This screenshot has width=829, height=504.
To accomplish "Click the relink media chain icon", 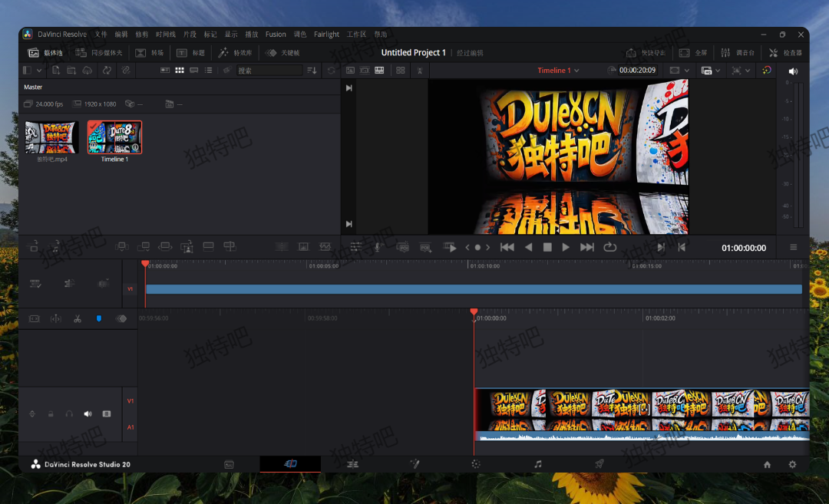I will point(126,71).
